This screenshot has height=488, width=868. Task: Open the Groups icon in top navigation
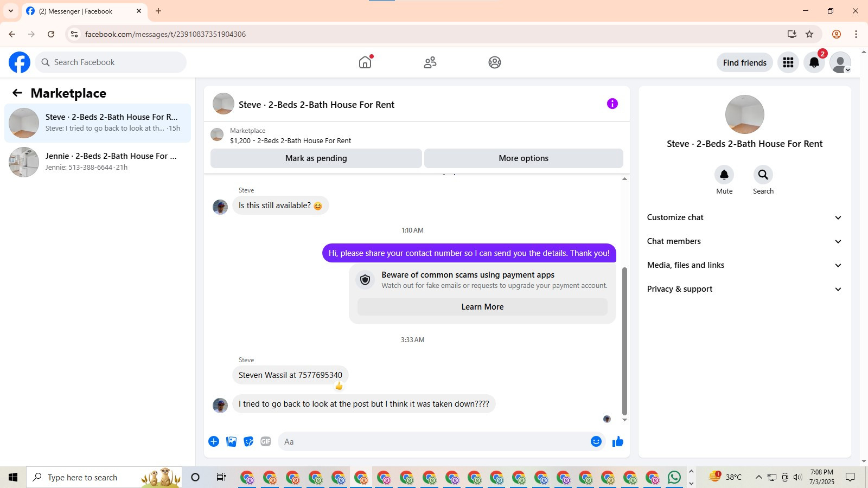tap(495, 62)
